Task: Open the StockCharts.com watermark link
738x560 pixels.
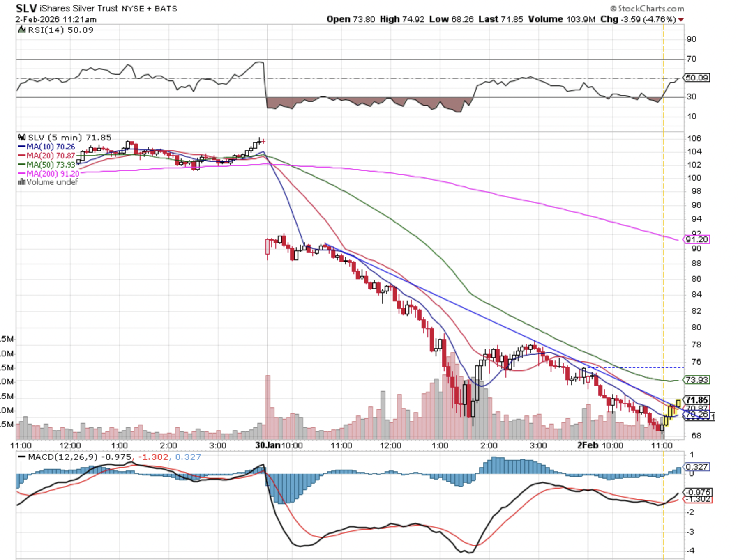Action: pyautogui.click(x=647, y=9)
